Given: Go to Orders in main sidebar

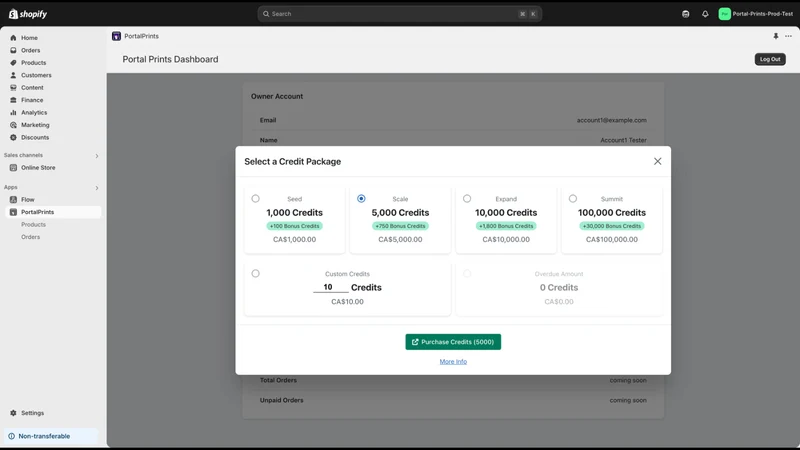Looking at the screenshot, I should click(x=31, y=50).
